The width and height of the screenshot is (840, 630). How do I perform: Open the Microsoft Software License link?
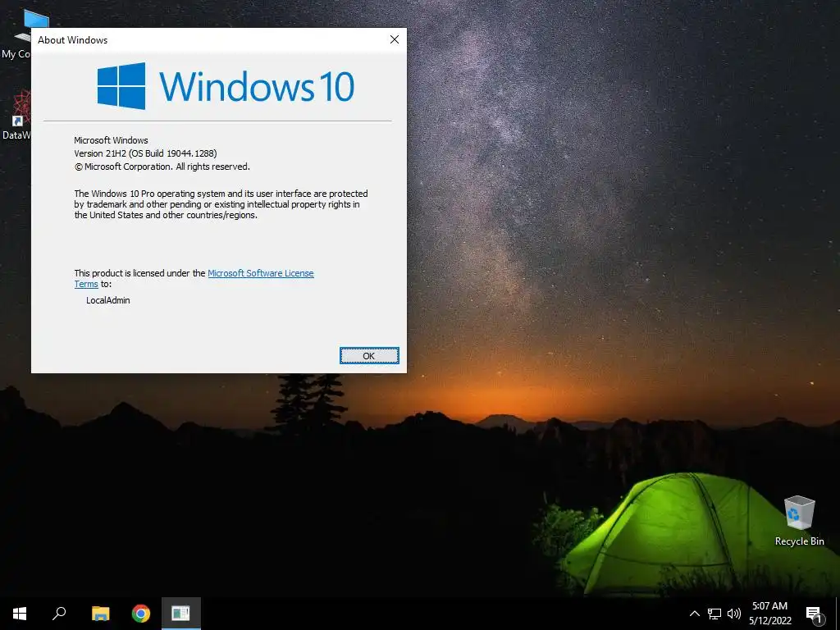coord(260,273)
